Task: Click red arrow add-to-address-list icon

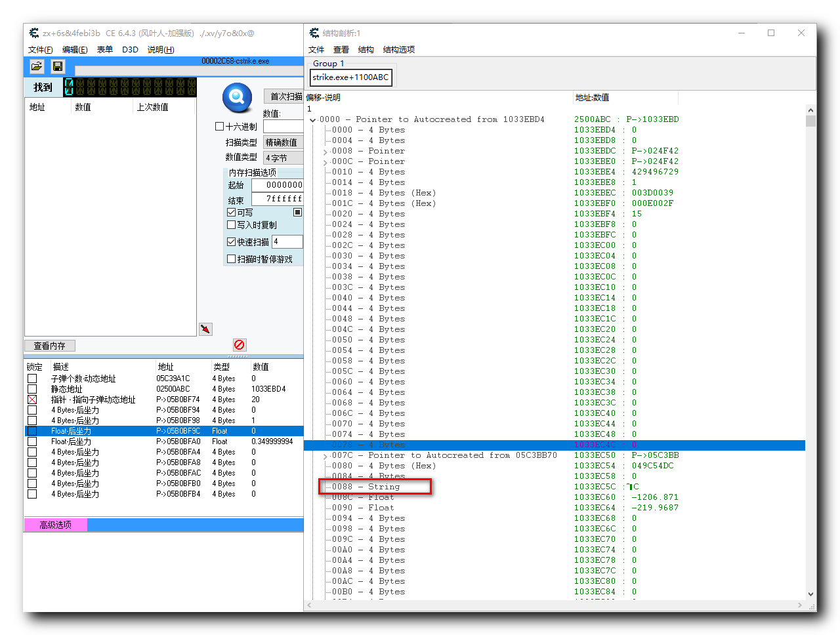Action: [x=205, y=329]
